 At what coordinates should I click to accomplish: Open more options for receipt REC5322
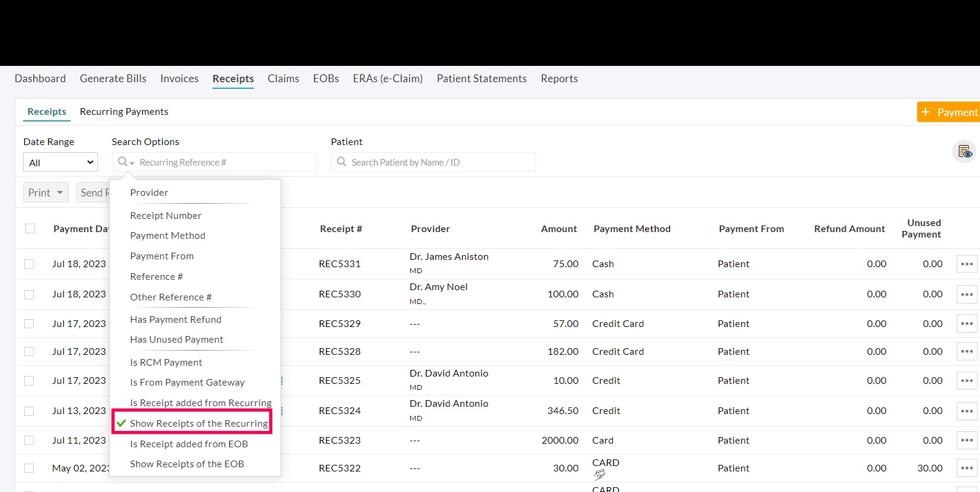click(967, 468)
